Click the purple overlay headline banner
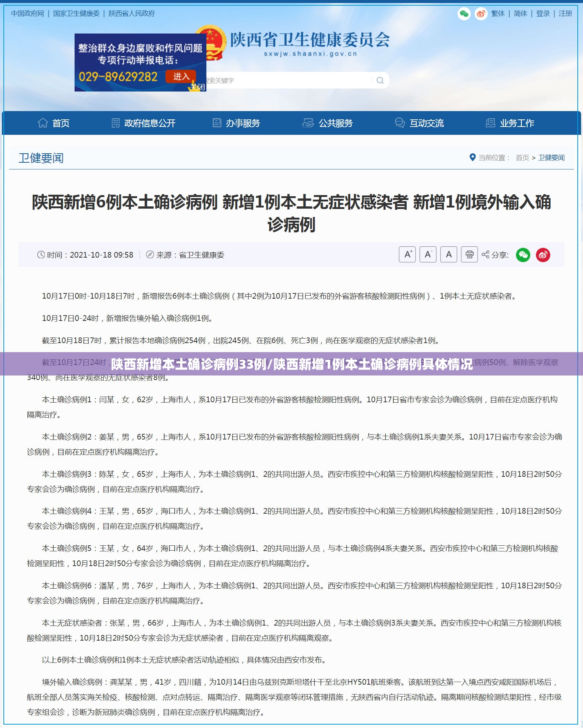 (x=291, y=364)
